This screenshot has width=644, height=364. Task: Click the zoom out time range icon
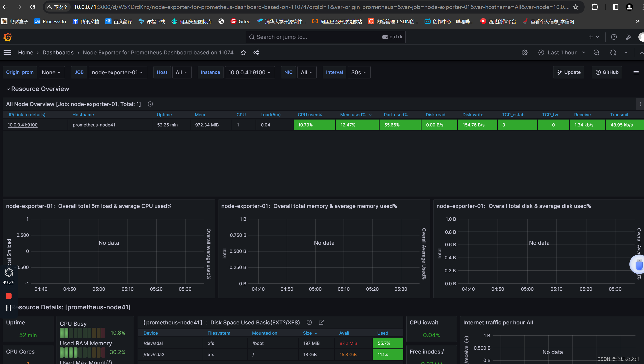(596, 53)
